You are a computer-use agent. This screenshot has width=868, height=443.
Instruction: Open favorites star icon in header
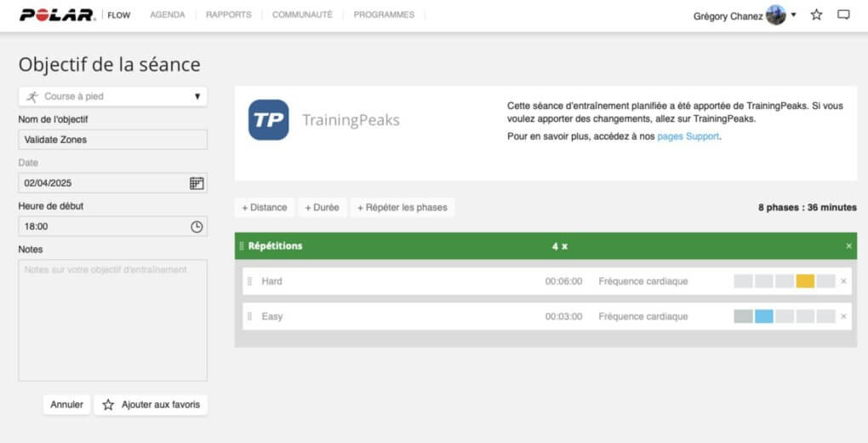point(817,15)
